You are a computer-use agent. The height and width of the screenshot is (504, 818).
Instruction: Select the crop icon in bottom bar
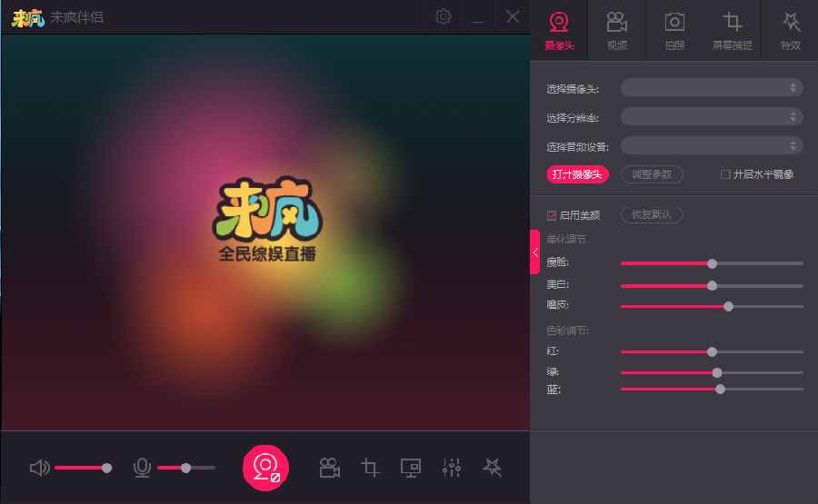coord(370,468)
